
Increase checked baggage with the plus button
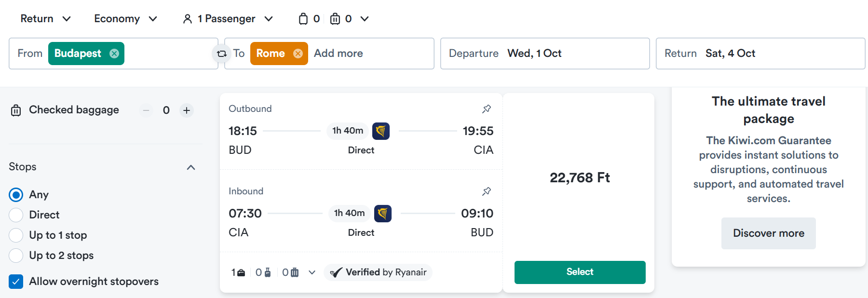[x=187, y=110]
